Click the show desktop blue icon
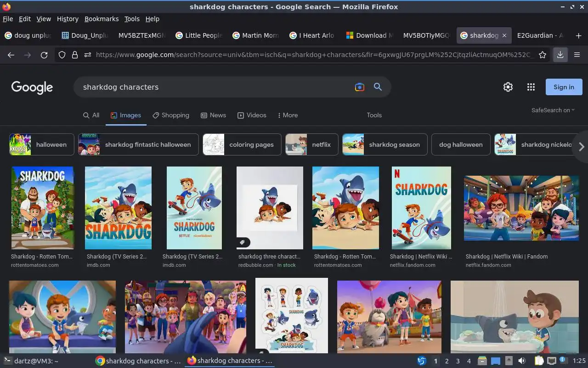 pyautogui.click(x=495, y=361)
